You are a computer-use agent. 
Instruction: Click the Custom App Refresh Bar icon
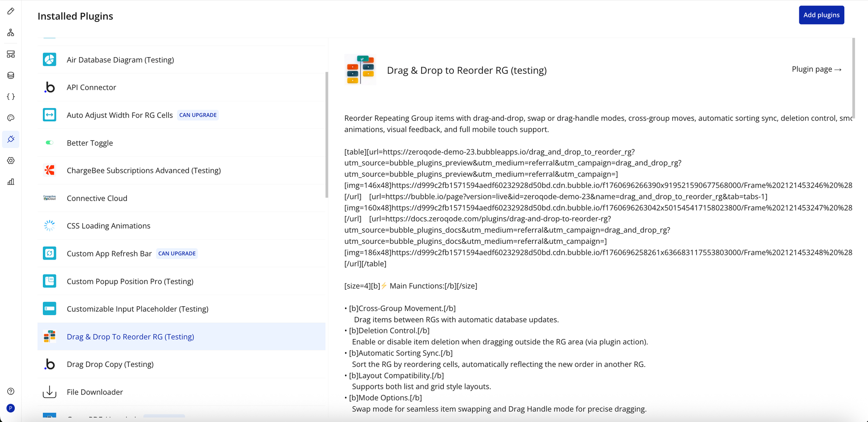[x=50, y=253]
